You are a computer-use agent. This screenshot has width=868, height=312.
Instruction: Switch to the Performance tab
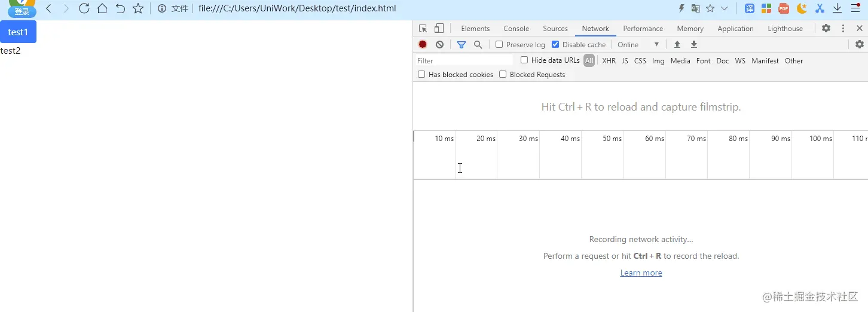(x=643, y=28)
